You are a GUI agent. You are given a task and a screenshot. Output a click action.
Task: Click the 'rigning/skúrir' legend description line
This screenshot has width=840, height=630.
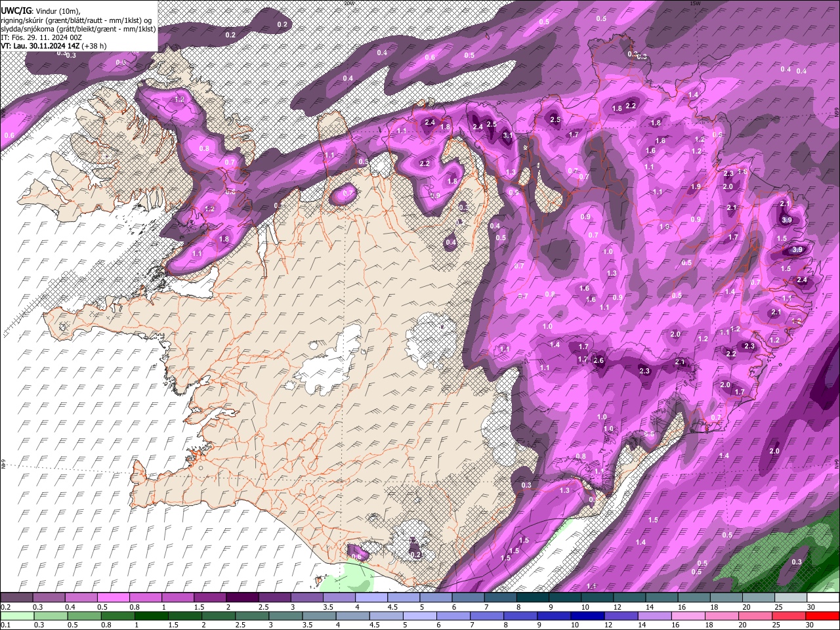tap(76, 20)
